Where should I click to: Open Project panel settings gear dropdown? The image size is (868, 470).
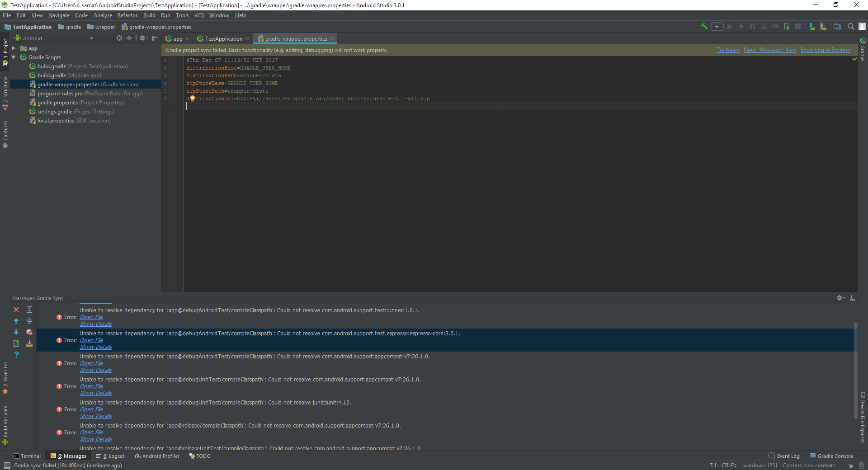coord(144,38)
